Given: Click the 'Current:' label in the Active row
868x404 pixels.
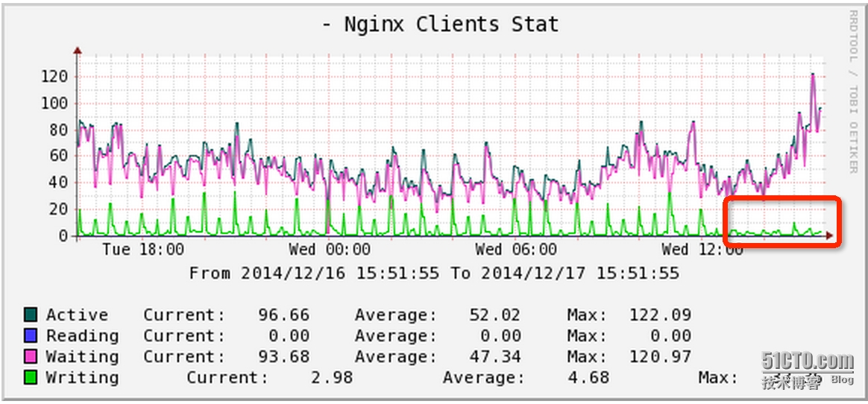Looking at the screenshot, I should (x=184, y=315).
